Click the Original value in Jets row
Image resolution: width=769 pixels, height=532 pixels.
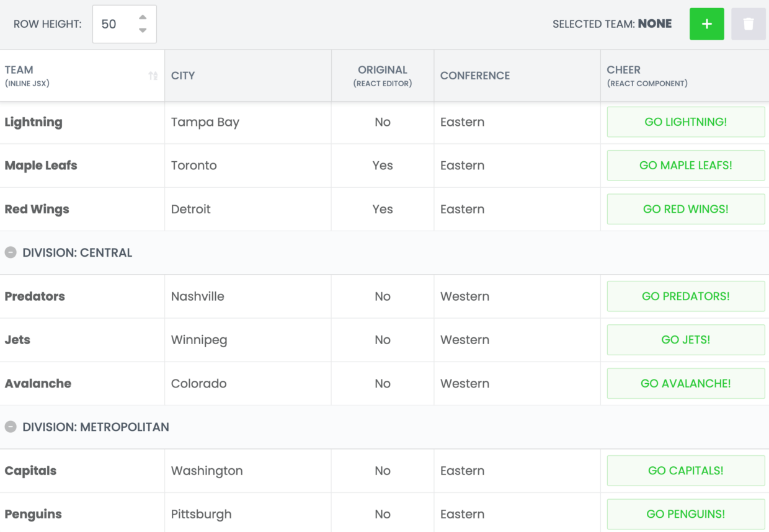(x=383, y=340)
